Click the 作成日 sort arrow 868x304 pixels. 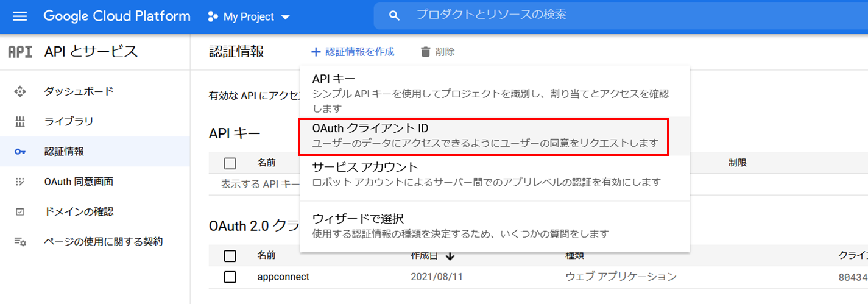click(x=450, y=256)
